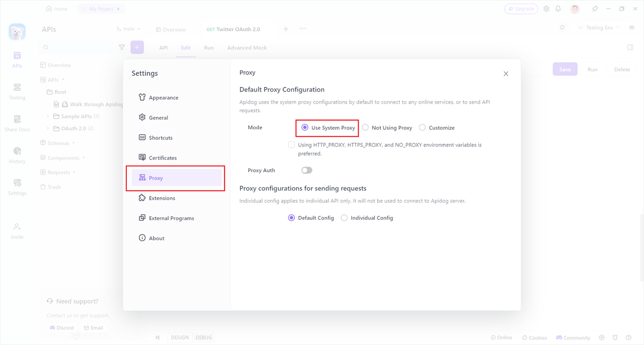644x345 pixels.
Task: Open General settings
Action: pyautogui.click(x=177, y=118)
